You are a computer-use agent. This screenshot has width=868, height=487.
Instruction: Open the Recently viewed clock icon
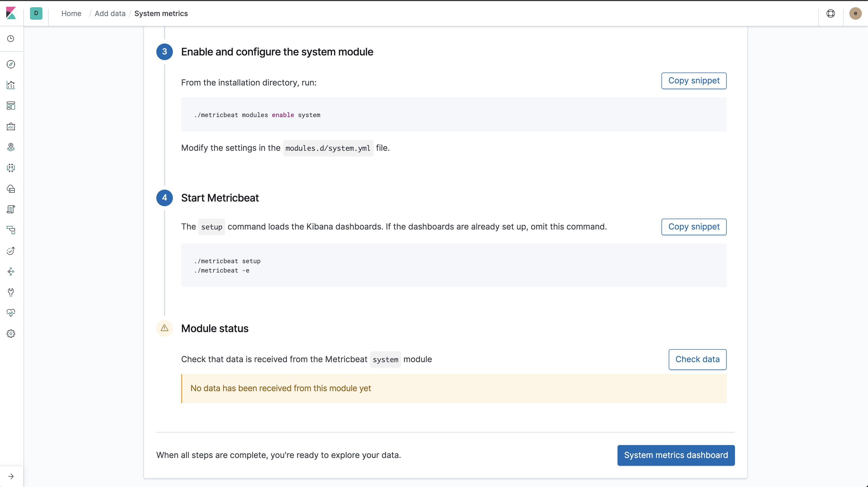[11, 38]
